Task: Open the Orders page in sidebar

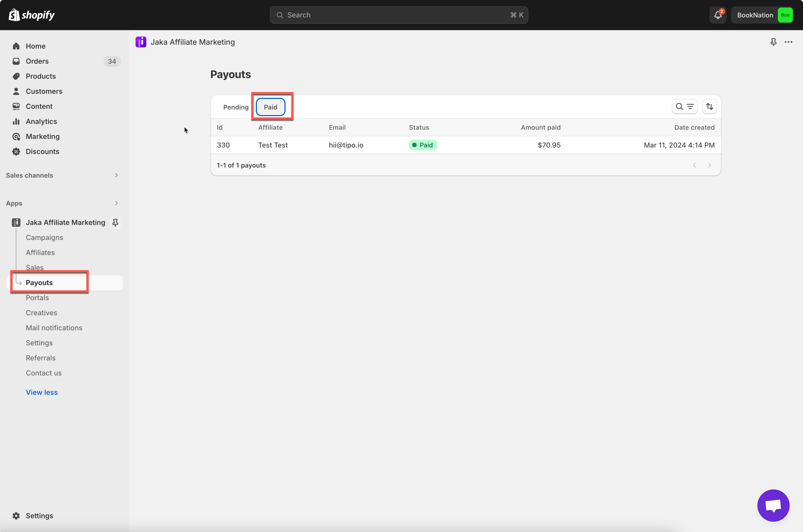Action: pos(37,61)
